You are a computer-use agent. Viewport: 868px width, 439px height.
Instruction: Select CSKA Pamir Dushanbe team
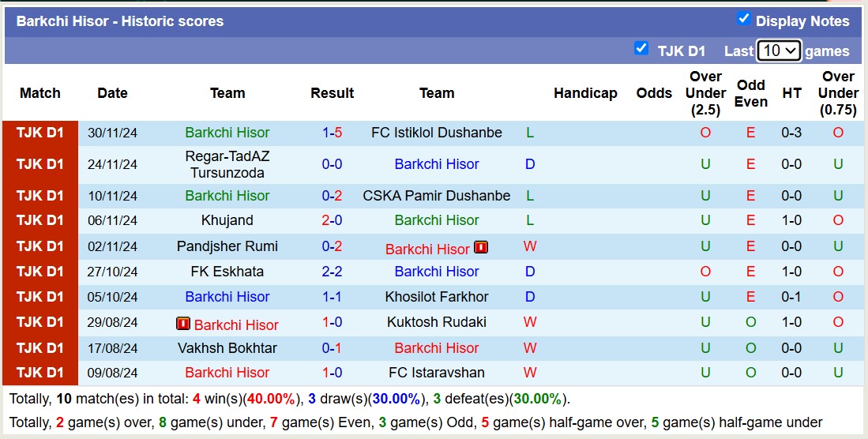pos(436,196)
